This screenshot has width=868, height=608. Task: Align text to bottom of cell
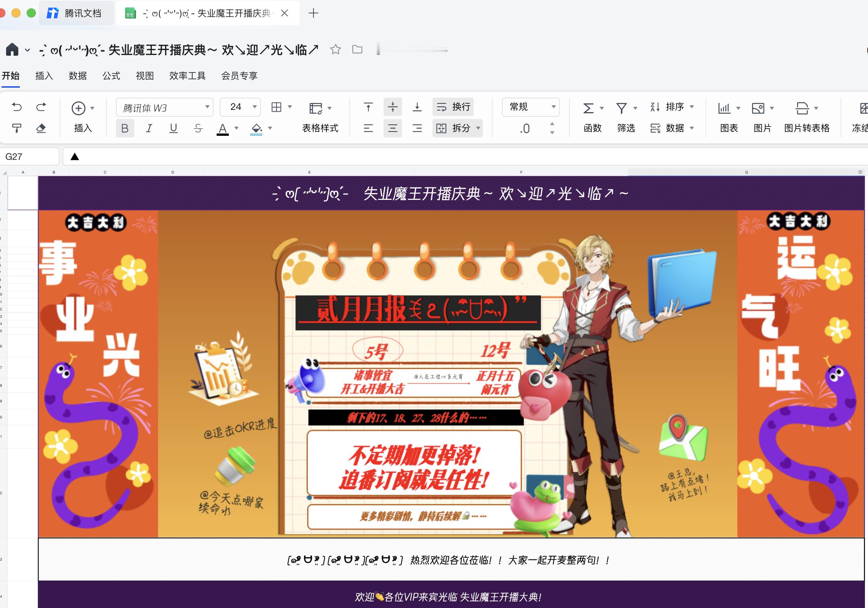coord(417,107)
